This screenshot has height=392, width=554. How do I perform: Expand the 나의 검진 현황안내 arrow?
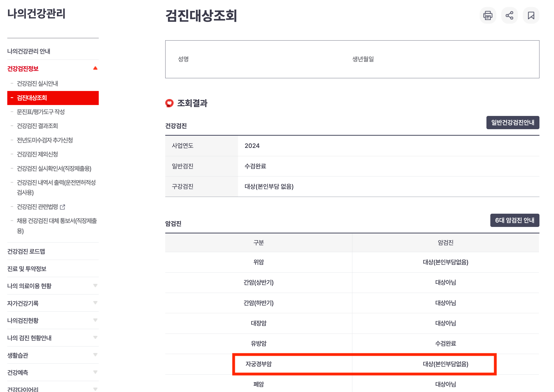point(95,337)
